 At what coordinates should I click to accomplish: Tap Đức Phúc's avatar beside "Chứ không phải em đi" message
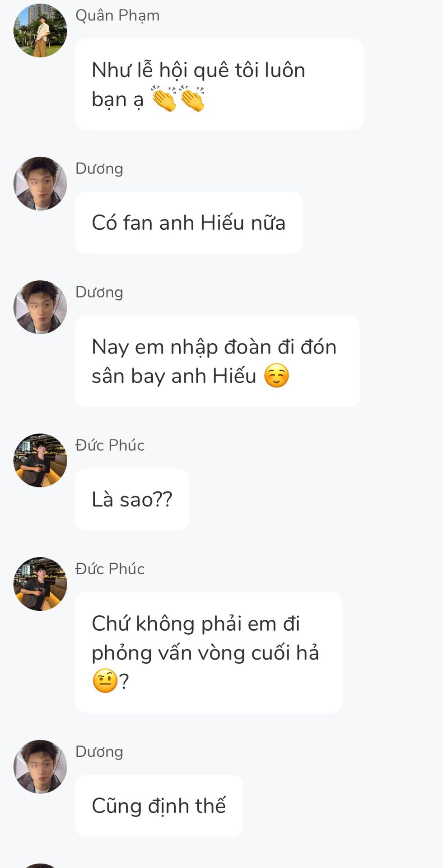[40, 584]
